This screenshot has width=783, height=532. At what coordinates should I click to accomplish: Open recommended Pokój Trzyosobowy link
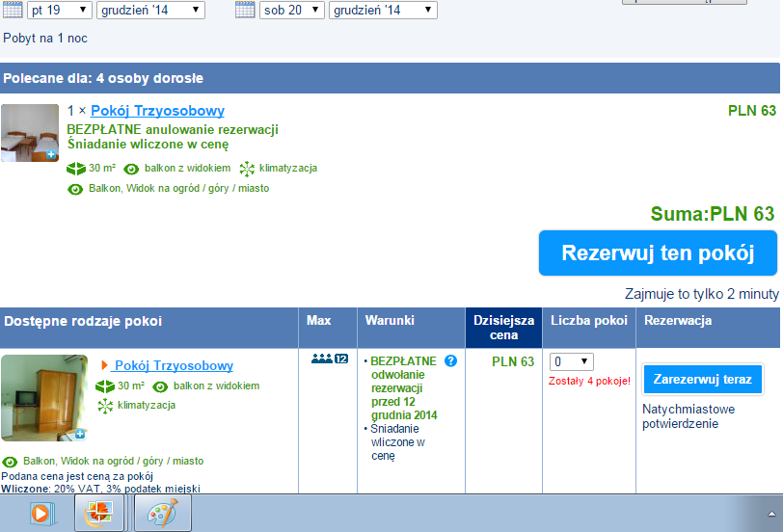point(157,111)
